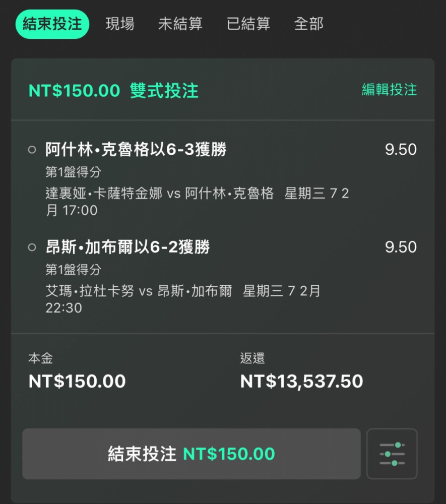
Task: Click the 9.50 odds for 克魯格 bet
Action: pyautogui.click(x=401, y=150)
